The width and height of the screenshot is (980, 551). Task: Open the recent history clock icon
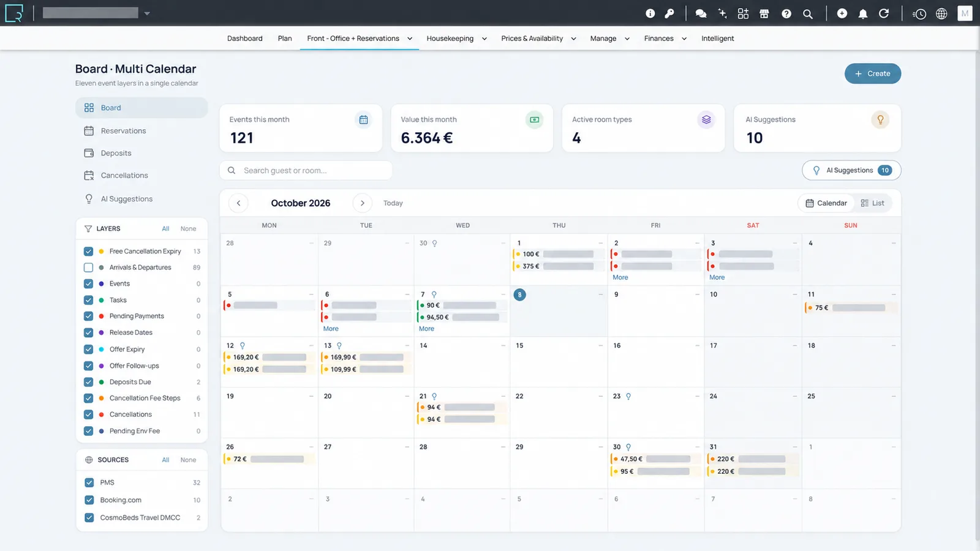click(x=919, y=13)
